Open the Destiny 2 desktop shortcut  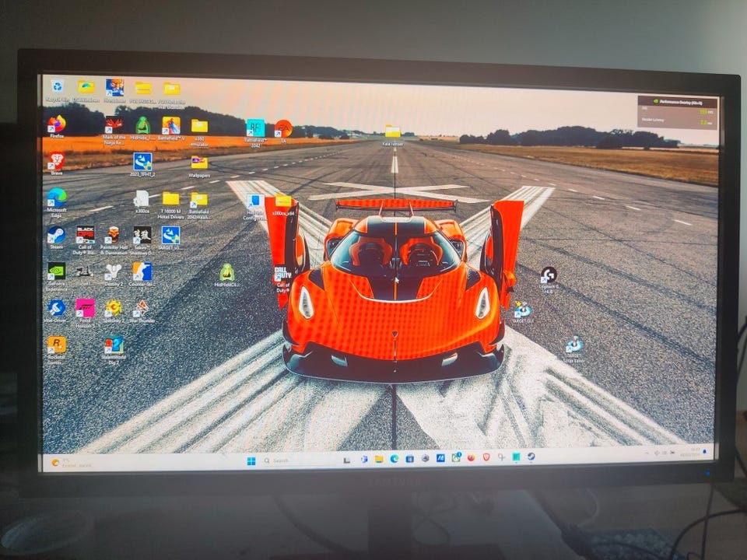tap(114, 275)
